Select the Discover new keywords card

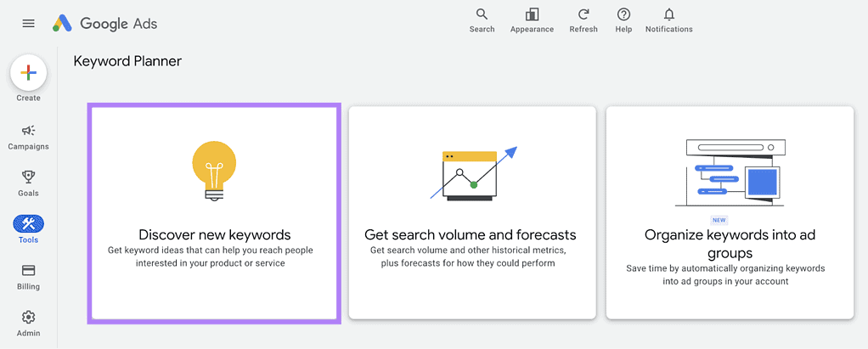[214, 213]
